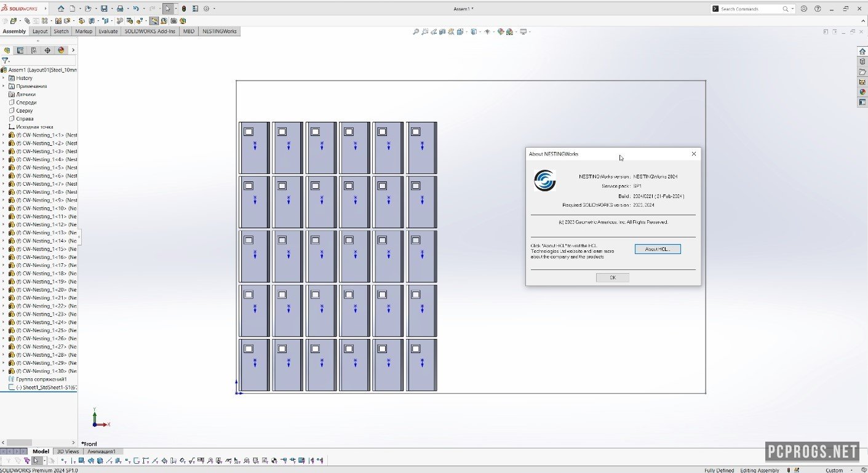Open the Design Library icon in the task pane
This screenshot has height=473, width=868.
tap(862, 62)
